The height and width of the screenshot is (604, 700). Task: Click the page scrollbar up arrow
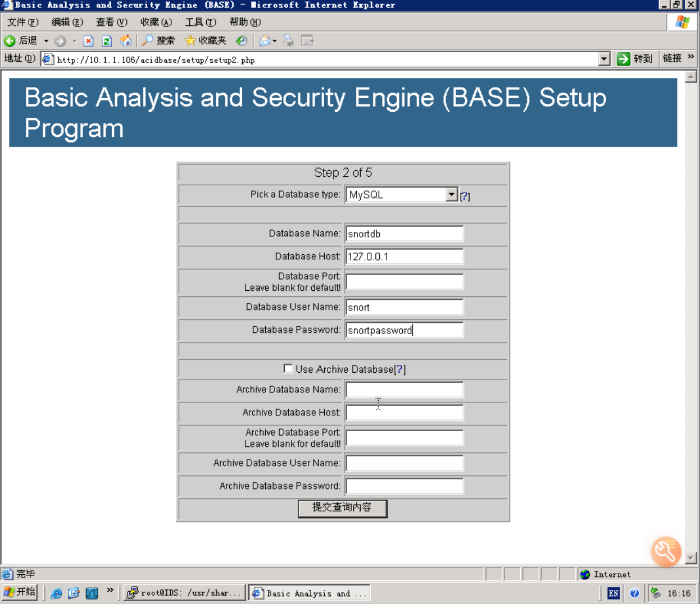[692, 77]
